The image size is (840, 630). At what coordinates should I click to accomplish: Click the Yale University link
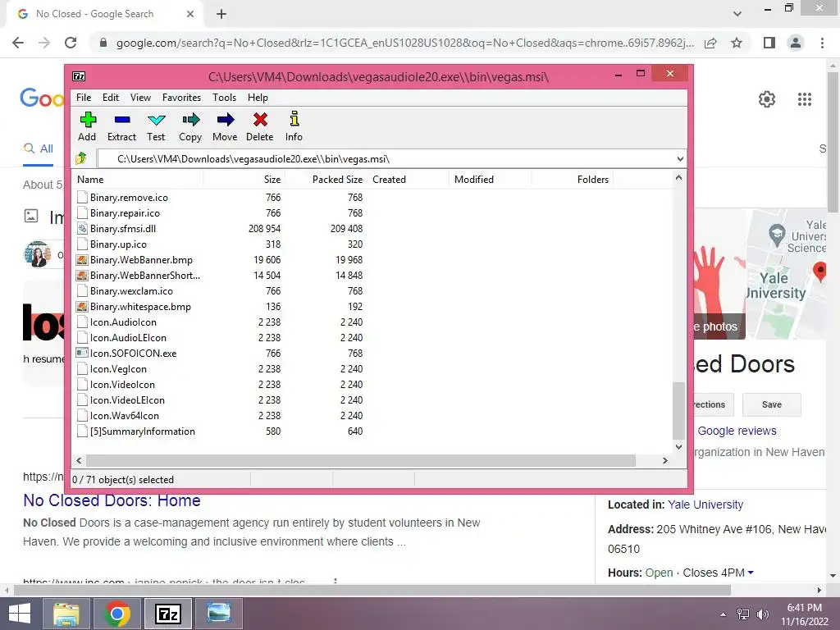coord(705,504)
